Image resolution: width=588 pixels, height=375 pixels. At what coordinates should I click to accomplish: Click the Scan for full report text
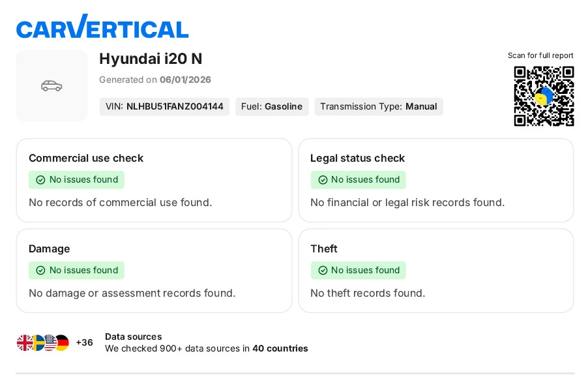point(540,55)
